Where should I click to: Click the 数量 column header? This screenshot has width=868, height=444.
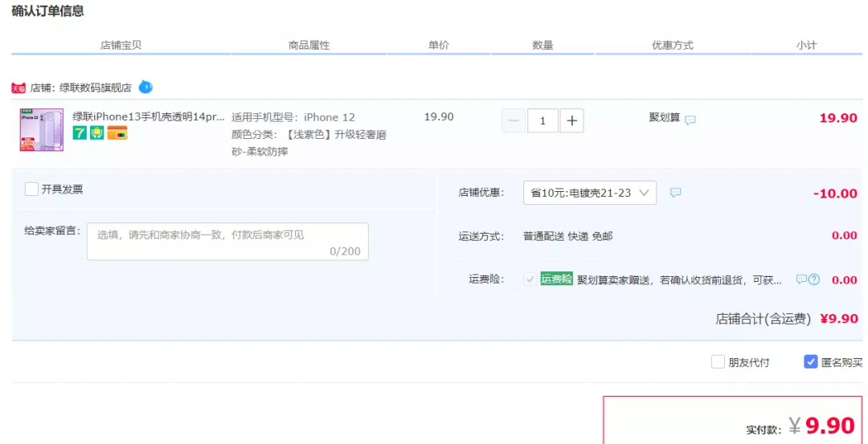point(543,45)
